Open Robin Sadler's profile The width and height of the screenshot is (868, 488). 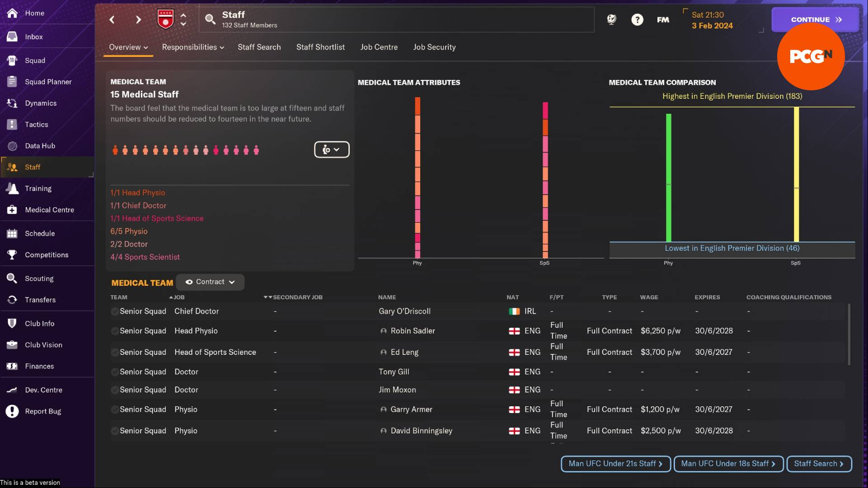pos(413,331)
